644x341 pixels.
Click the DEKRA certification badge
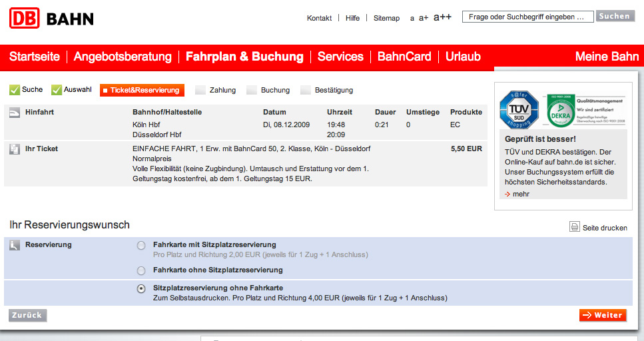[x=561, y=111]
